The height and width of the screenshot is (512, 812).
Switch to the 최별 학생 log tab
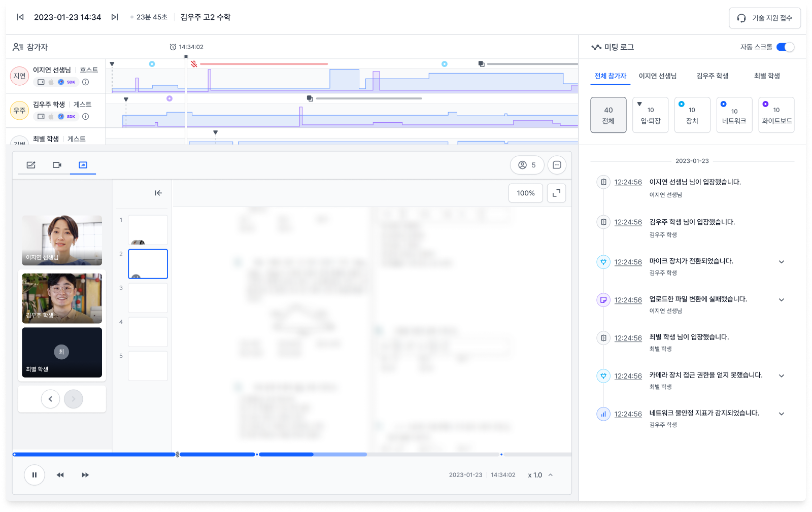click(x=767, y=76)
